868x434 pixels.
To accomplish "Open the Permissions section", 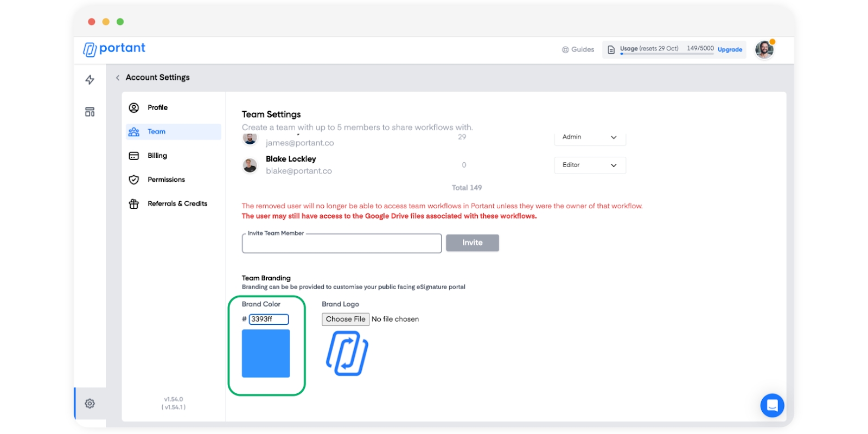I will 166,180.
